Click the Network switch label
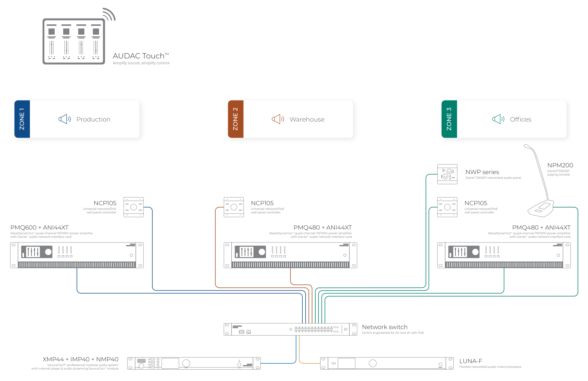 (x=385, y=327)
